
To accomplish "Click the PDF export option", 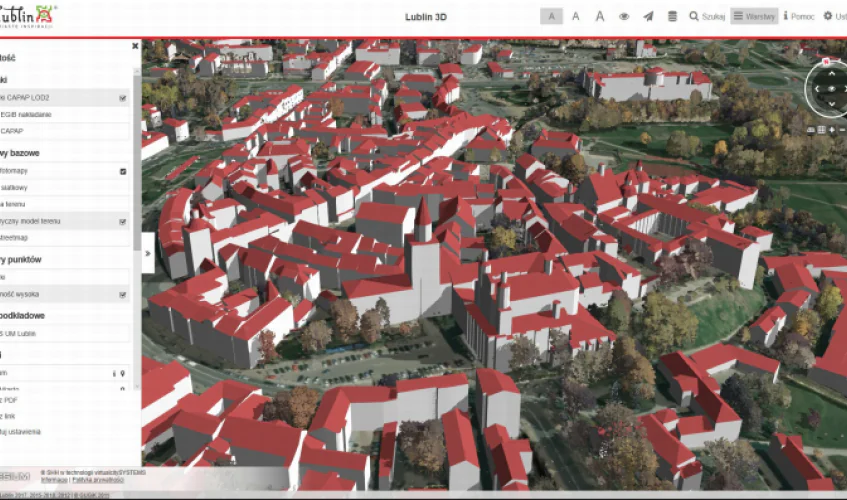I will [9, 400].
